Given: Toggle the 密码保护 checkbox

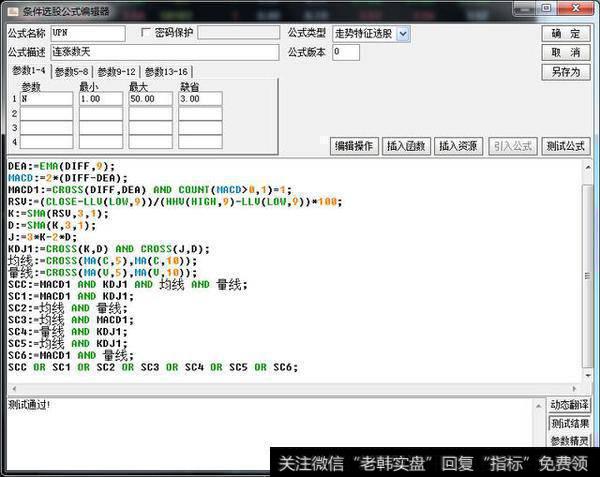Looking at the screenshot, I should click(145, 33).
